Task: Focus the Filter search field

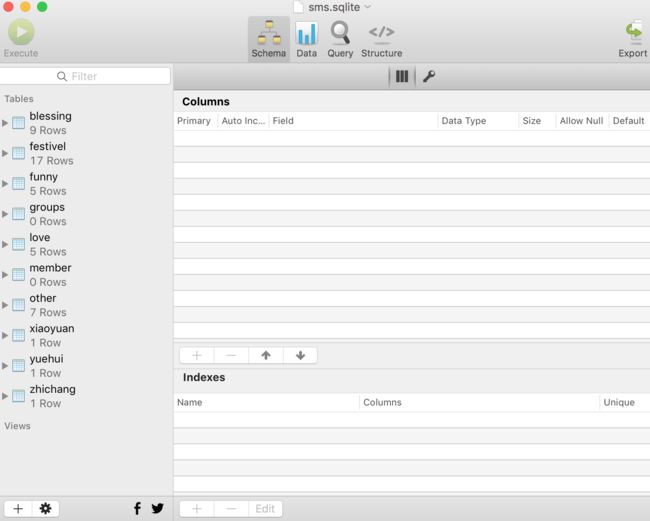Action: click(85, 76)
